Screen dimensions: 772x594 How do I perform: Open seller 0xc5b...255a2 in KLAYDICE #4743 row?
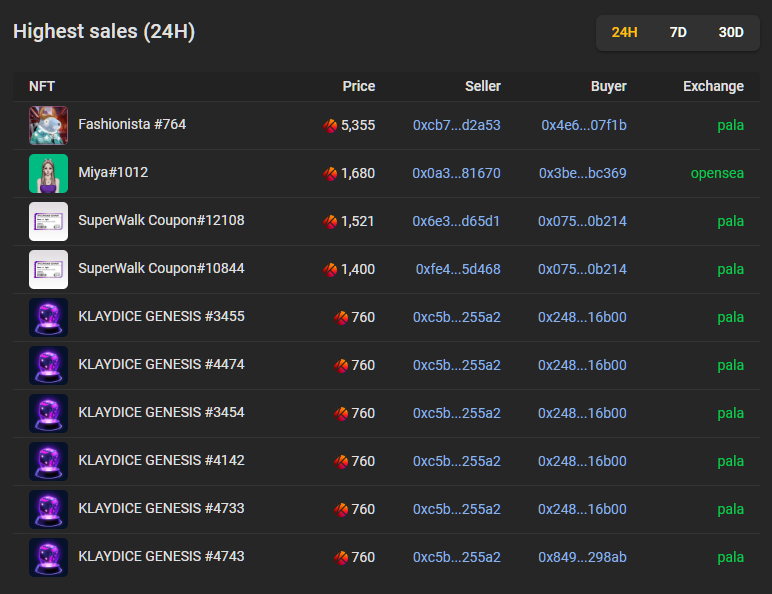coord(457,558)
